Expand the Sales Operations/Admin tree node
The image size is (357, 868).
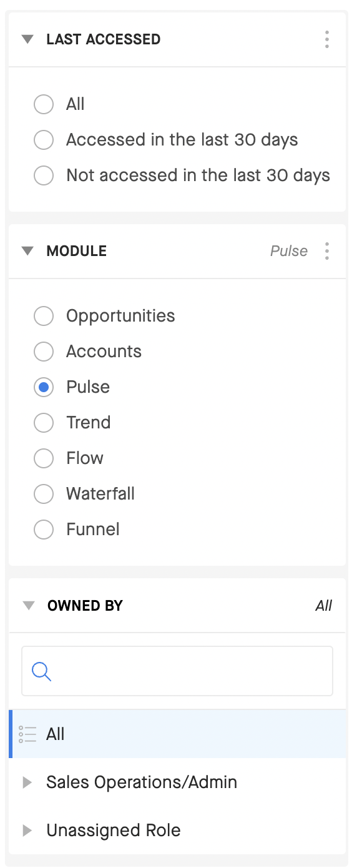click(27, 782)
